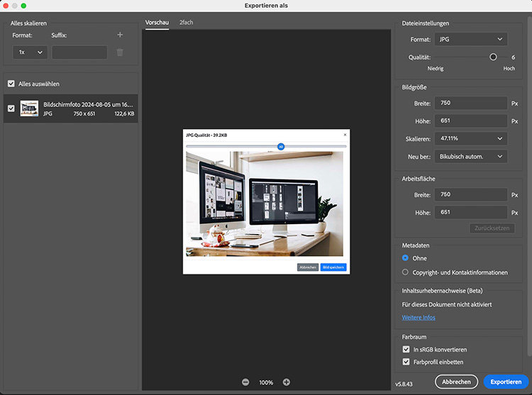Toggle In sRGB konvertieren checkbox
The image size is (532, 395).
[x=406, y=349]
